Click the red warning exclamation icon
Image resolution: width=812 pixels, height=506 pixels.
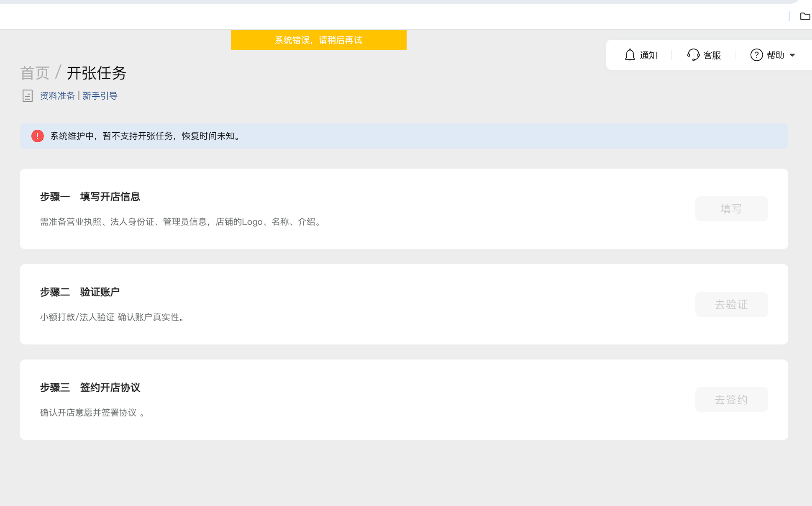pos(38,136)
